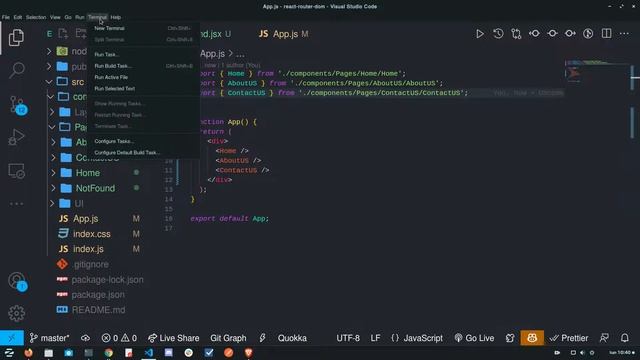This screenshot has width=640, height=360.
Task: Click master branch in status bar
Action: coord(49,338)
